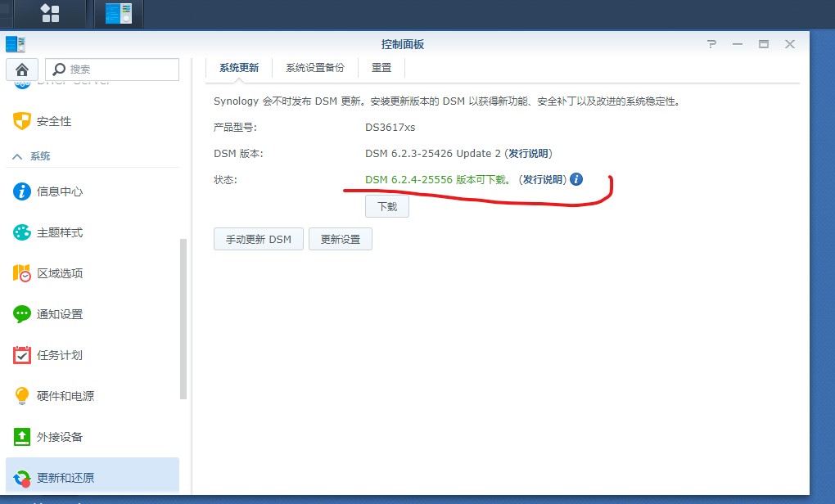Select 外接设备 in the sidebar
The height and width of the screenshot is (504, 835).
pos(60,438)
